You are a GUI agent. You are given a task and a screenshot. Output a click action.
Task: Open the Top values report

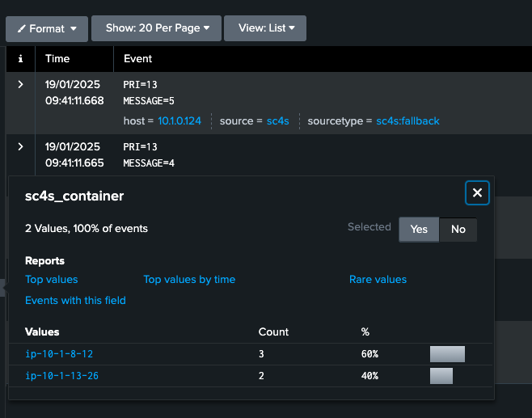[x=52, y=280]
